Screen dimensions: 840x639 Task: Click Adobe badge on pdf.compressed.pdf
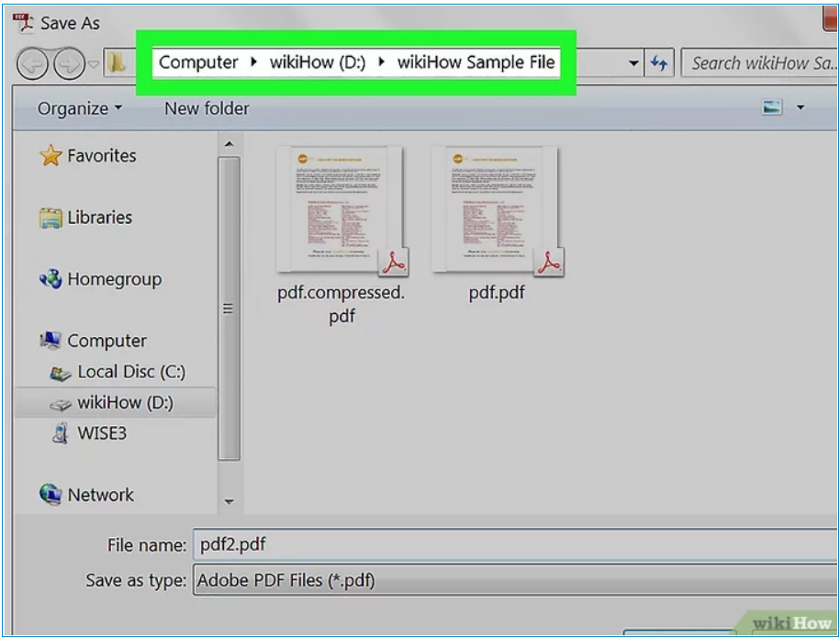pyautogui.click(x=394, y=262)
